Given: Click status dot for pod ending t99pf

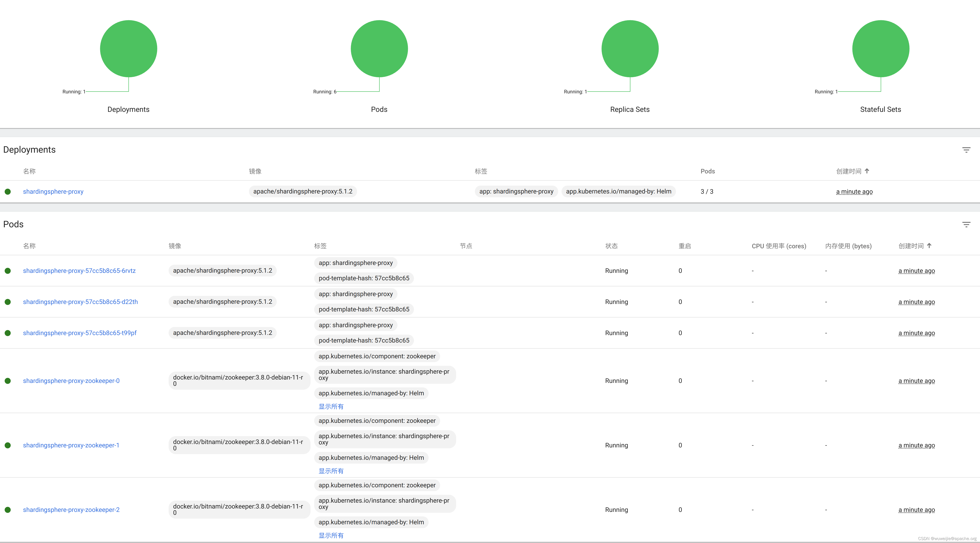Looking at the screenshot, I should coord(8,333).
